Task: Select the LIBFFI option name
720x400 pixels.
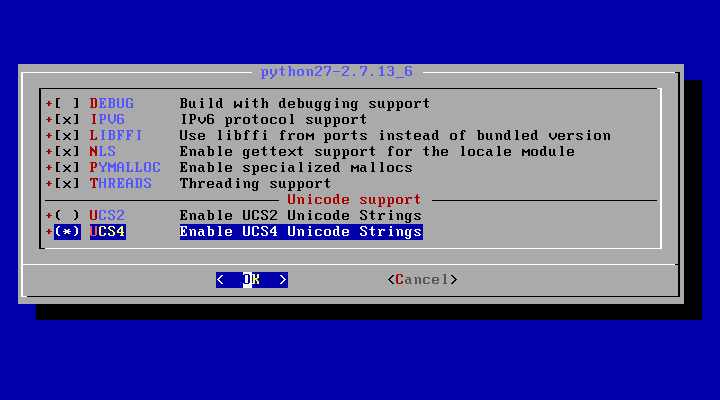Action: pos(116,136)
